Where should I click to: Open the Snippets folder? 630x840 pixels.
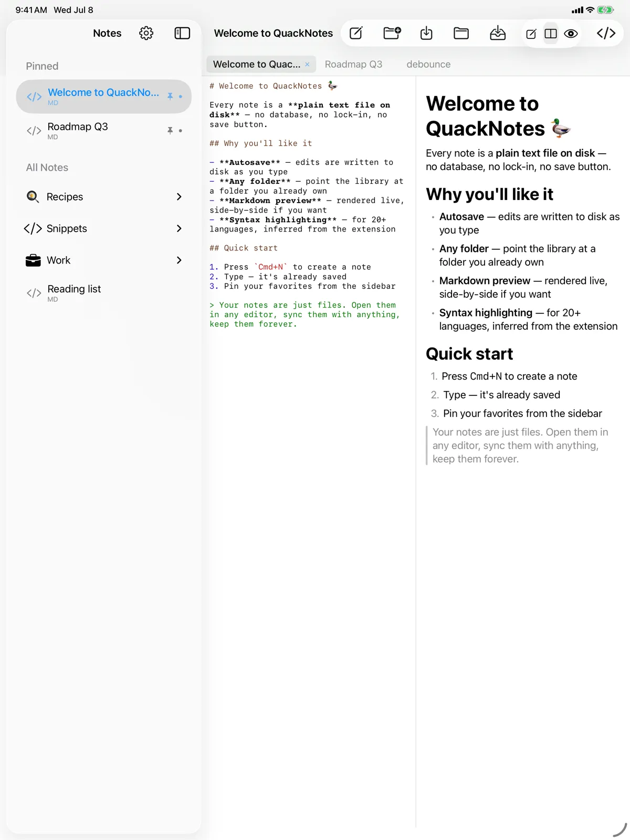point(103,228)
